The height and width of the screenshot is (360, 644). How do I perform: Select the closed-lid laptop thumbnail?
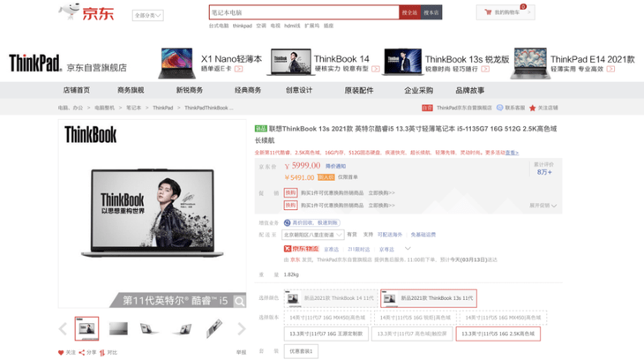pos(118,328)
